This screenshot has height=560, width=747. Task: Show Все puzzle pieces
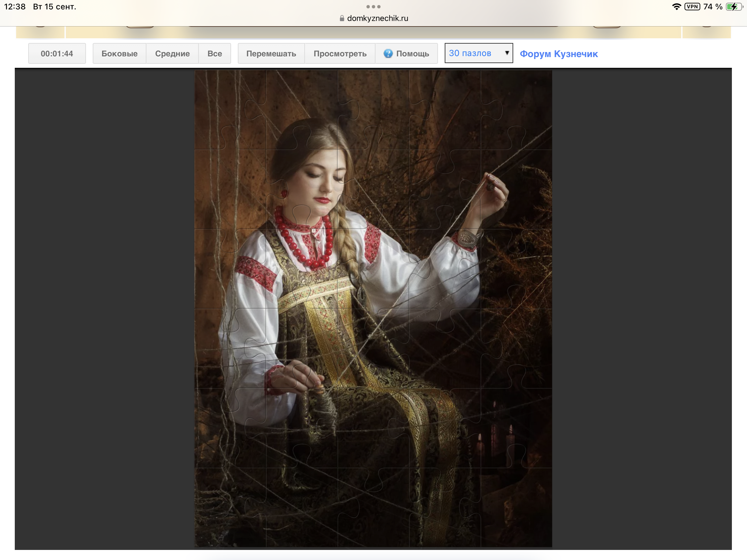[x=214, y=53]
